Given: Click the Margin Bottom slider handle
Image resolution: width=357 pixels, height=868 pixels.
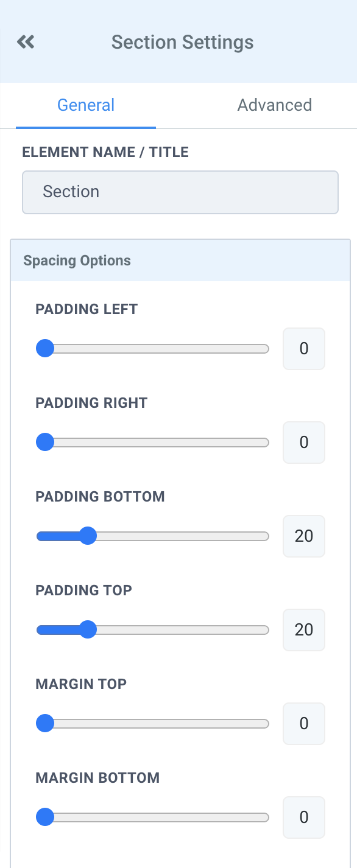Looking at the screenshot, I should 45,817.
